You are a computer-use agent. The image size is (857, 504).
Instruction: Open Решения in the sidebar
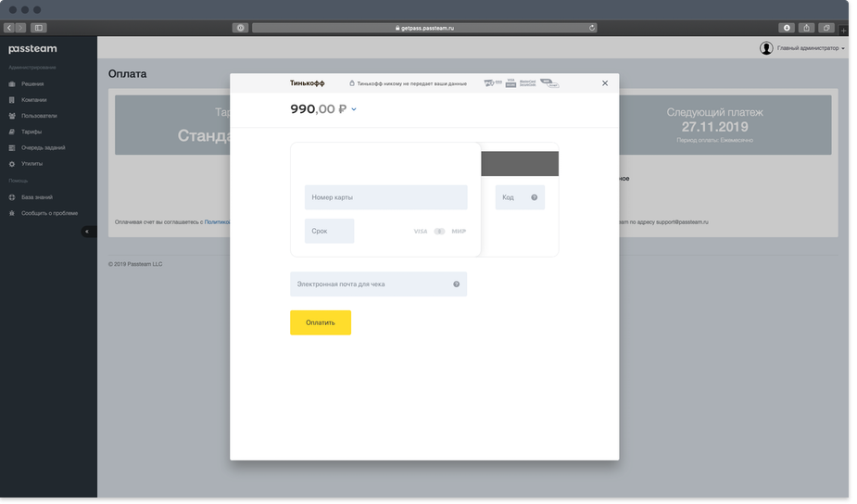pyautogui.click(x=32, y=84)
